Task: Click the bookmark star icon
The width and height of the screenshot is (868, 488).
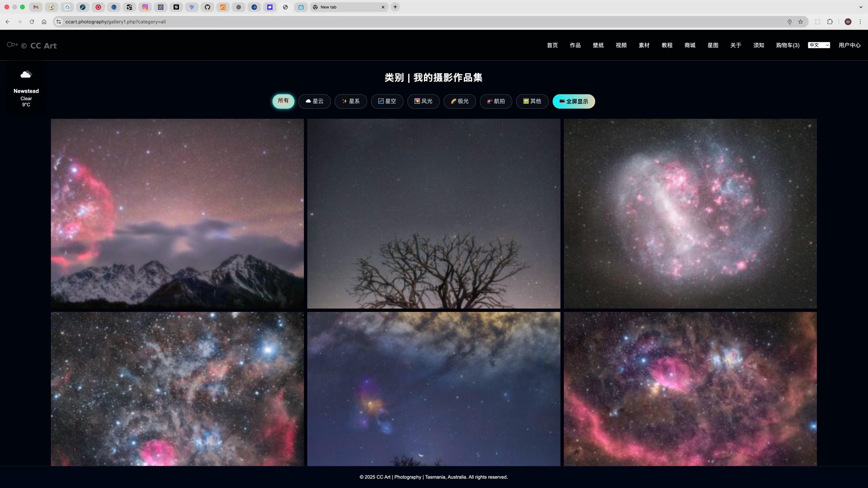Action: (x=801, y=22)
